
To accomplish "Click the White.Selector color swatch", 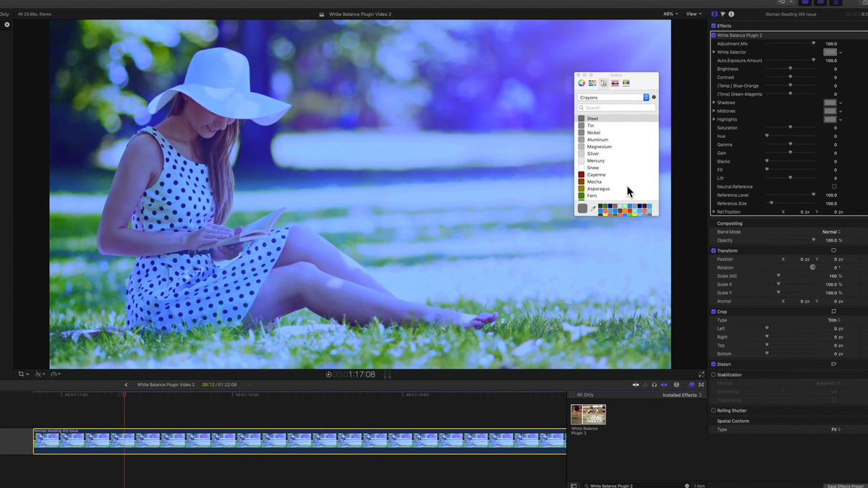I will 830,52.
